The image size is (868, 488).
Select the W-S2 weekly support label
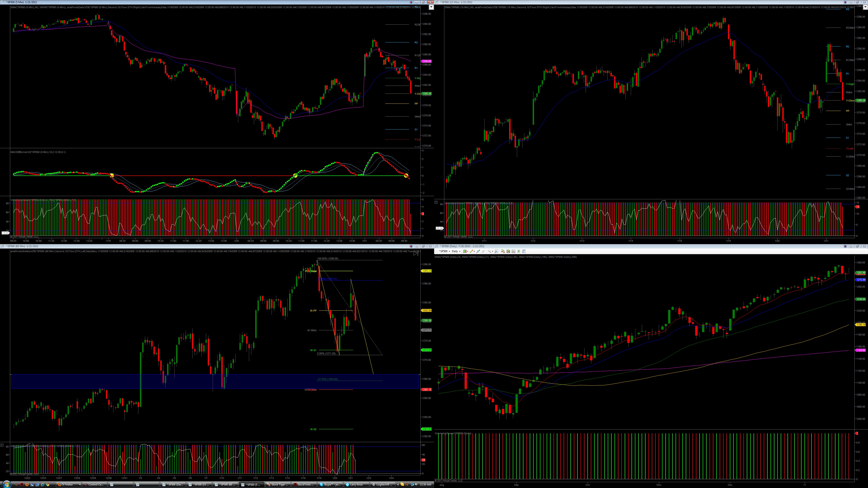313,429
